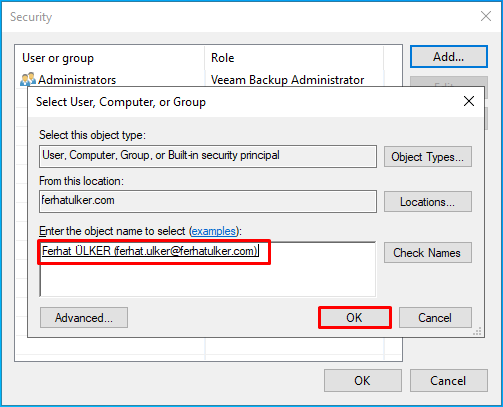Open the Locations browser
This screenshot has height=407, width=503.
[428, 202]
